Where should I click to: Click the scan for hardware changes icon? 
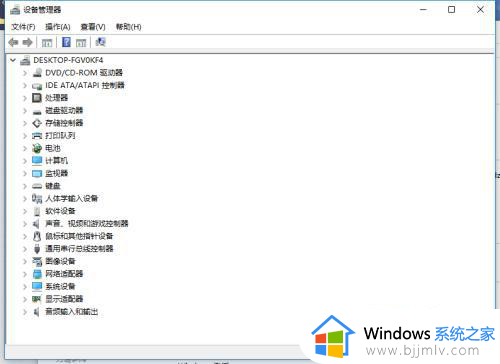coord(100,42)
